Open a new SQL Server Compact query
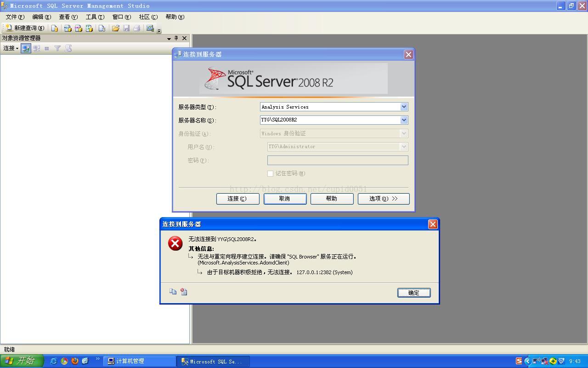The height and width of the screenshot is (368, 588). click(102, 28)
